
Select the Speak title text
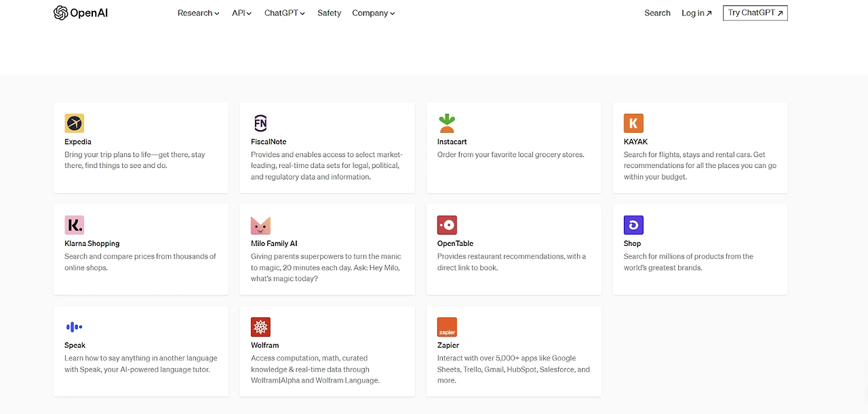coord(75,345)
